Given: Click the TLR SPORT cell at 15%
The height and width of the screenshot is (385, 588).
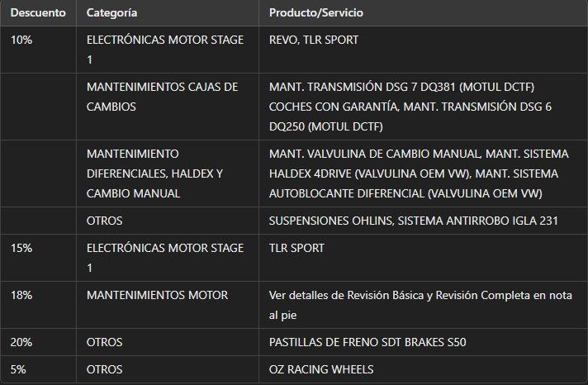Looking at the screenshot, I should tap(423, 258).
